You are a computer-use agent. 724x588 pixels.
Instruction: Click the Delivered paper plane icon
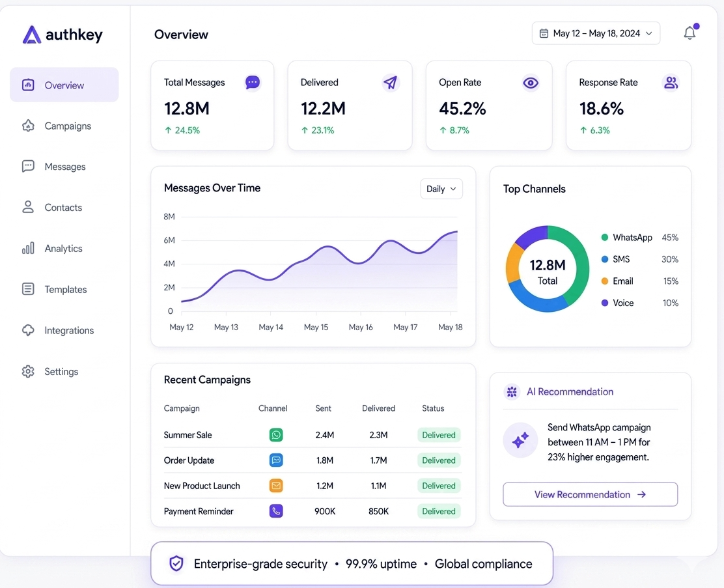coord(390,83)
